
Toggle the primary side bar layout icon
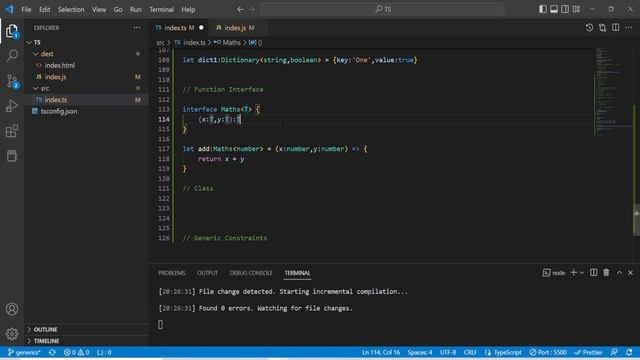[543, 9]
